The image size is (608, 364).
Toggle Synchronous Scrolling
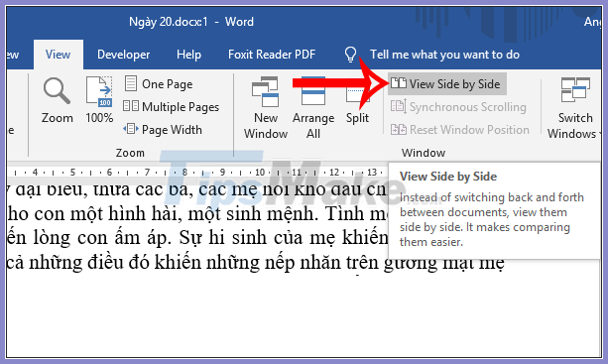coord(458,106)
